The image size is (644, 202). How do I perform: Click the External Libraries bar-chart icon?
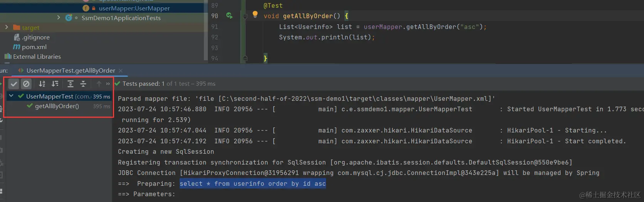click(8, 56)
